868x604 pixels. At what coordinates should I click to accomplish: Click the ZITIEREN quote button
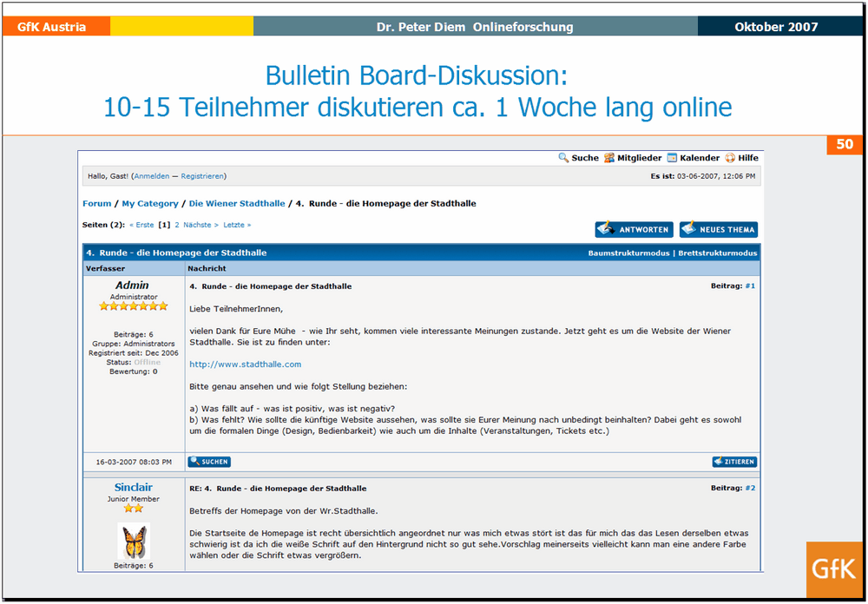[734, 462]
